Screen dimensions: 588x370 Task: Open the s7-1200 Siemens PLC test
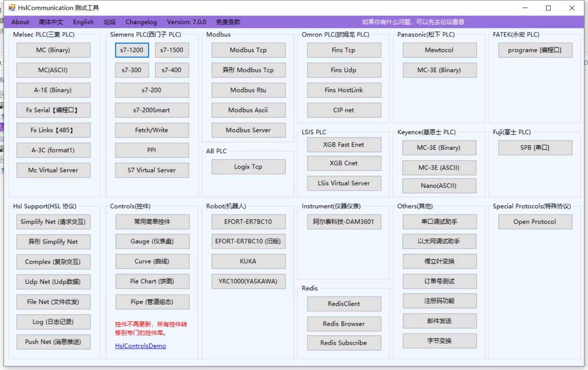[x=132, y=50]
